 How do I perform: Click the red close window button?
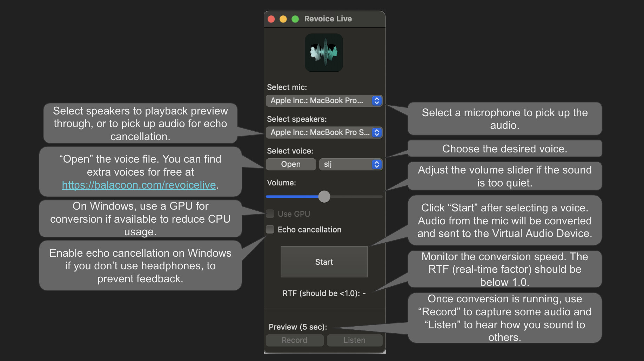(x=271, y=19)
